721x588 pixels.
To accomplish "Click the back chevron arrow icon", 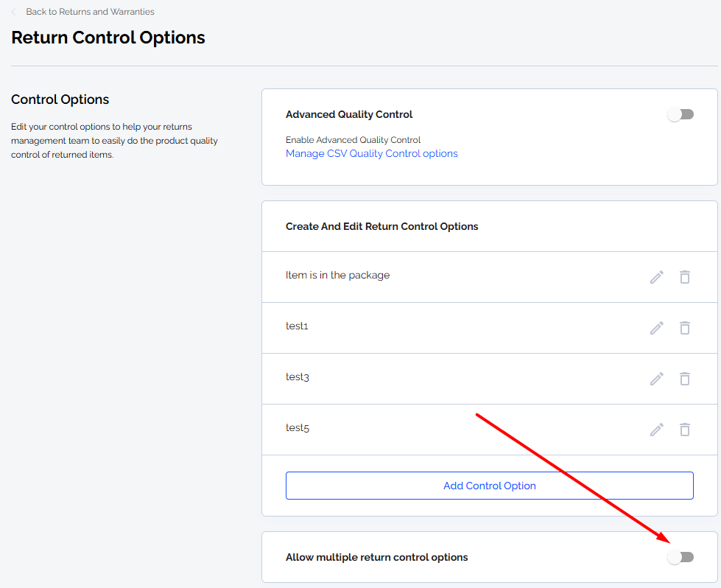I will tap(14, 12).
